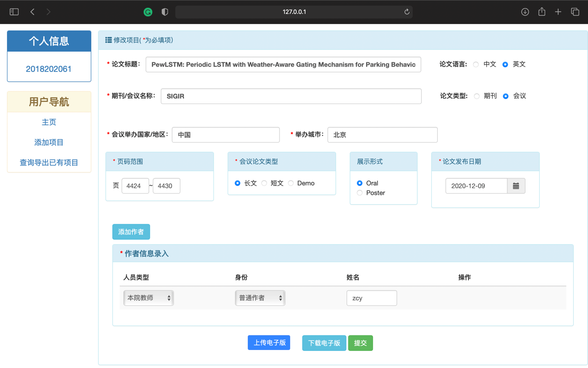
Task: Open 主页 in user navigation
Action: click(49, 122)
